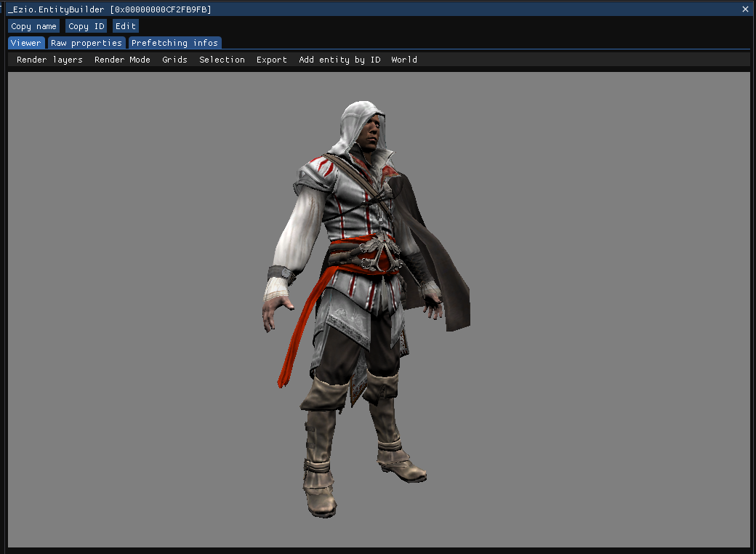The height and width of the screenshot is (554, 756).
Task: Open the Render layers menu
Action: pos(48,60)
